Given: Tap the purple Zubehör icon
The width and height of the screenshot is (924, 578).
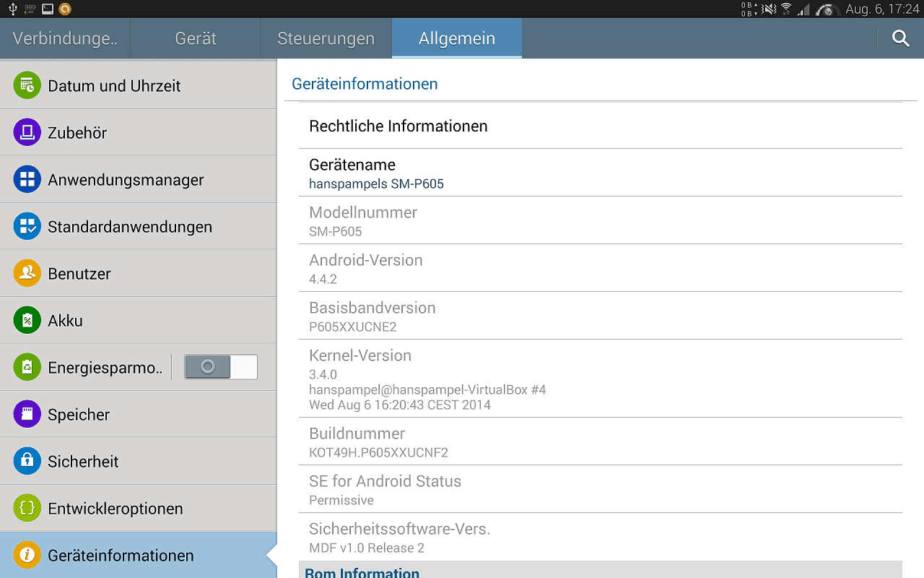Looking at the screenshot, I should click(x=27, y=132).
